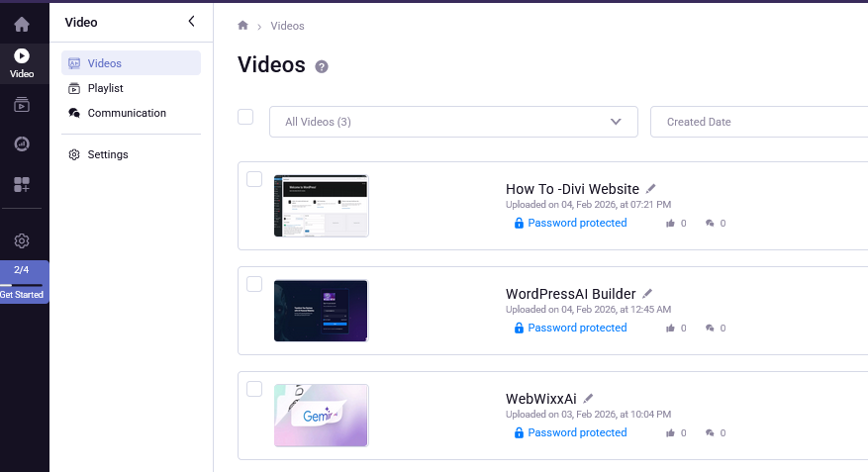The image size is (868, 472).
Task: Open Playlist in the Video menu
Action: point(105,88)
